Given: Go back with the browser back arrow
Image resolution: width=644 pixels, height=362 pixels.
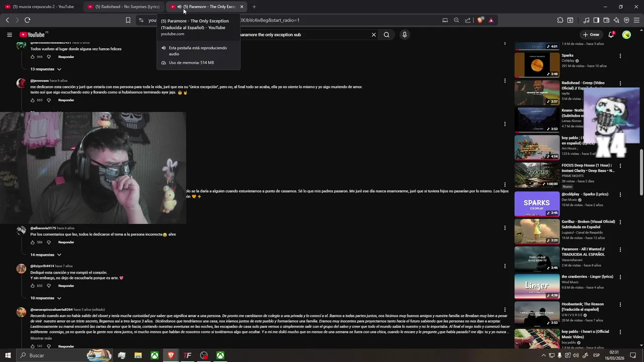Looking at the screenshot, I should click(8, 20).
